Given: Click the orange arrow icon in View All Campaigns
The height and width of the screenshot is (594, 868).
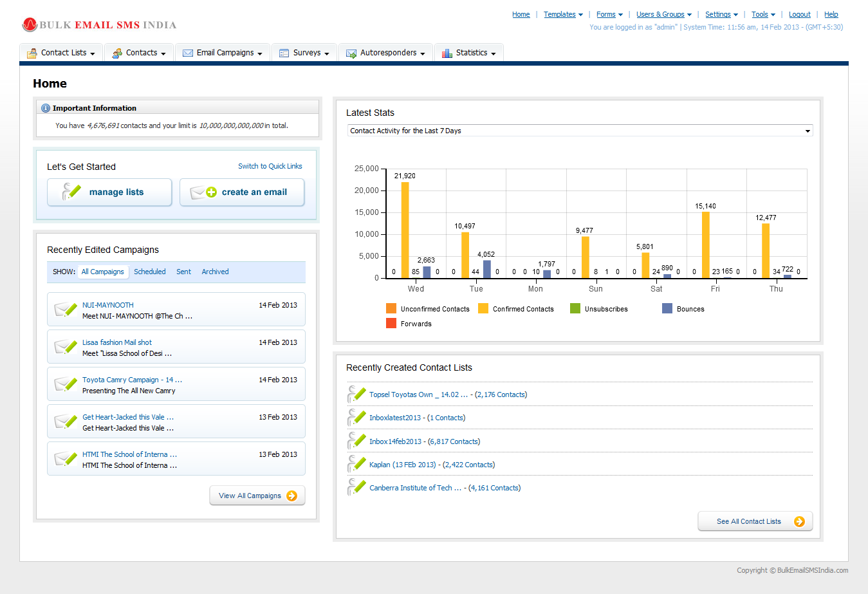Looking at the screenshot, I should point(291,496).
